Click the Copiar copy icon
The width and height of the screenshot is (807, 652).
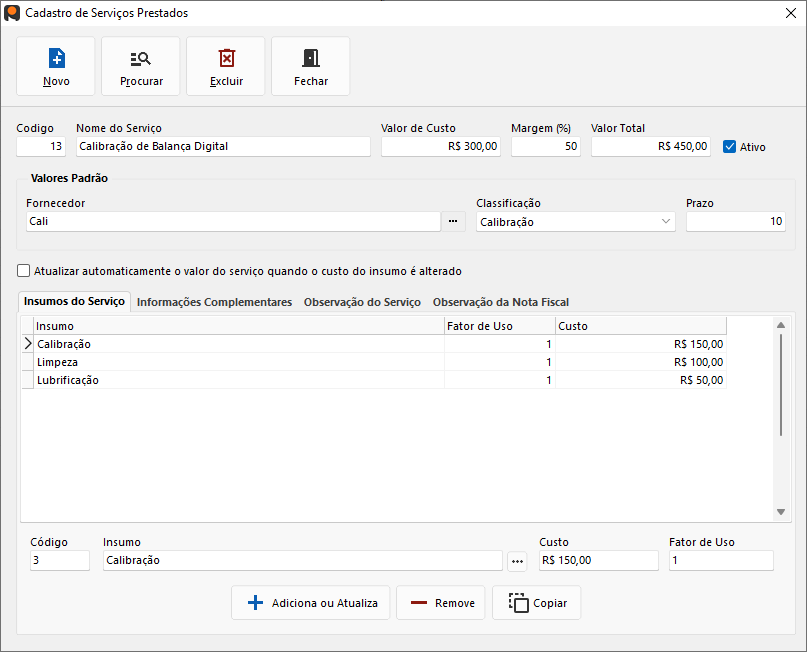pyautogui.click(x=518, y=603)
